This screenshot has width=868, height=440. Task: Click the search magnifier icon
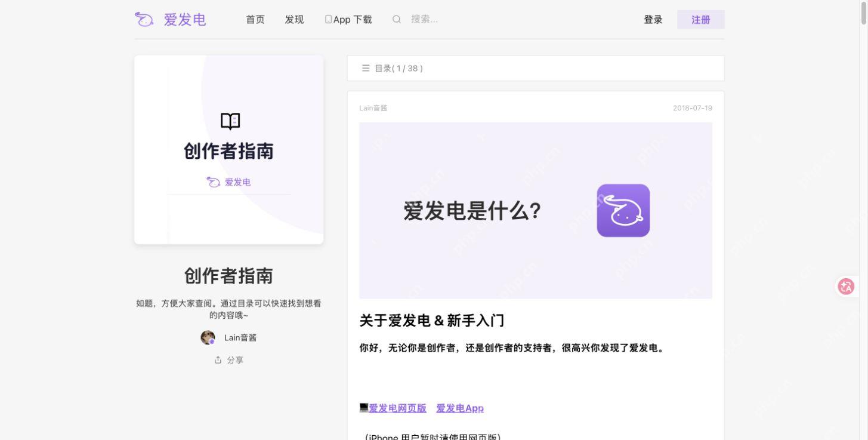pyautogui.click(x=397, y=20)
